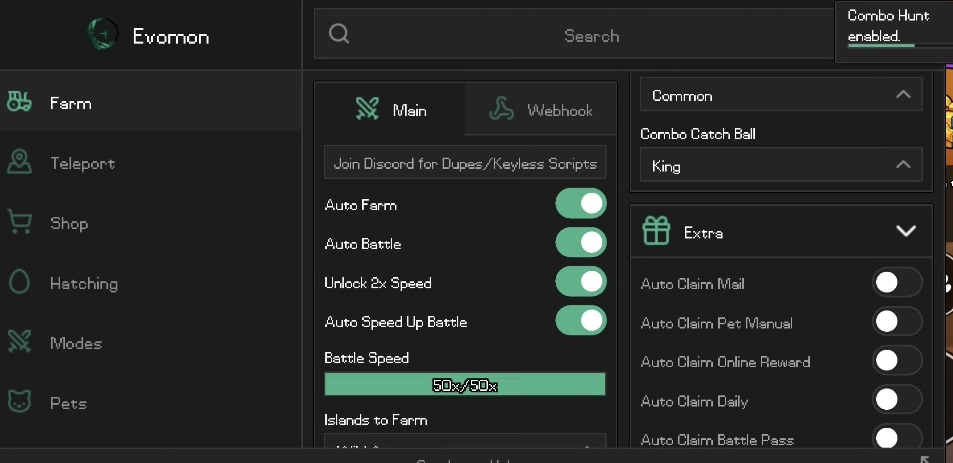The height and width of the screenshot is (463, 953).
Task: Click the Battle Speed 50x/50x slider
Action: (465, 384)
